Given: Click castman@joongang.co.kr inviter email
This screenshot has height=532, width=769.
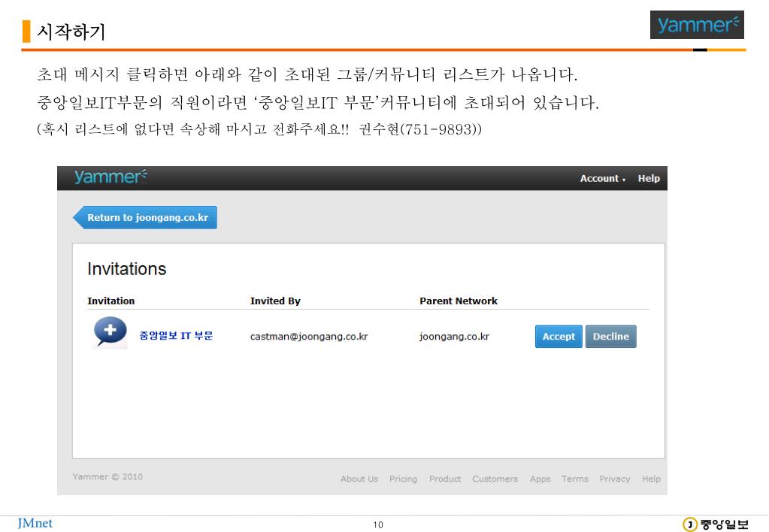Looking at the screenshot, I should click(x=309, y=337).
